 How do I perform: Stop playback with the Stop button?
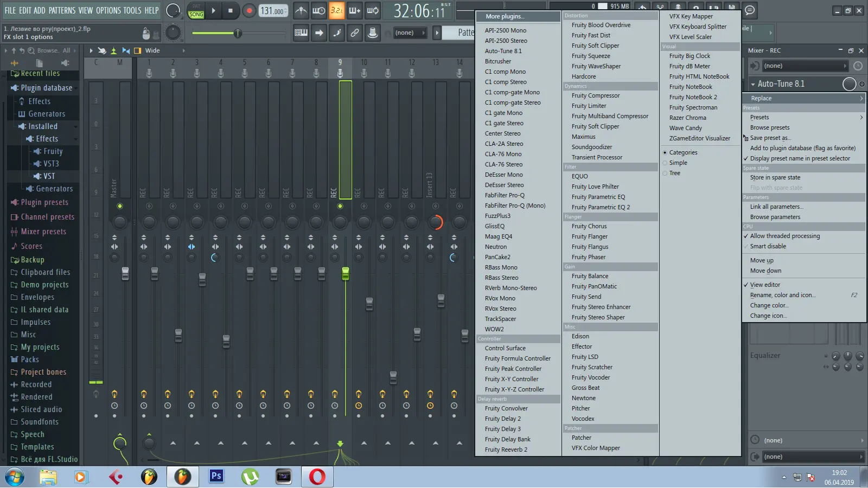point(231,10)
